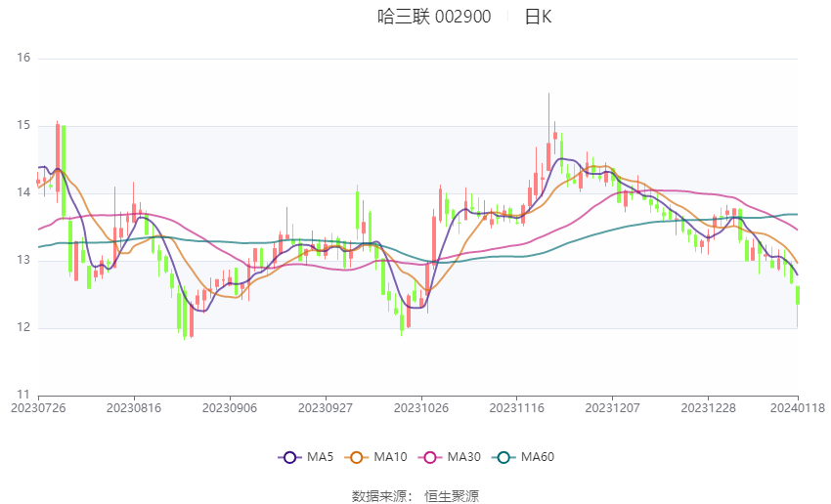Select the 20230906 date tick

(x=230, y=408)
